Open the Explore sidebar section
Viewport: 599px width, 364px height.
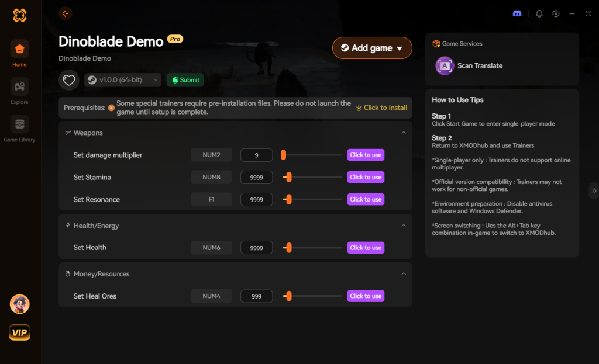19,91
